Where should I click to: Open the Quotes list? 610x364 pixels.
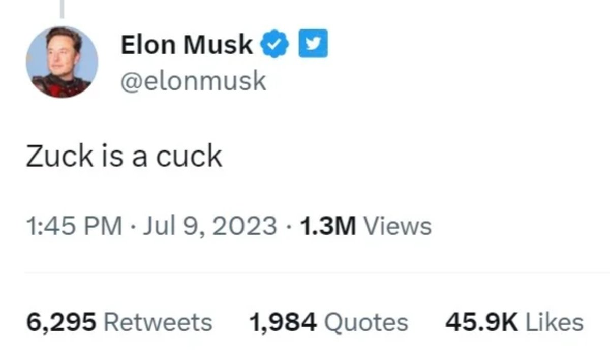[x=365, y=322]
